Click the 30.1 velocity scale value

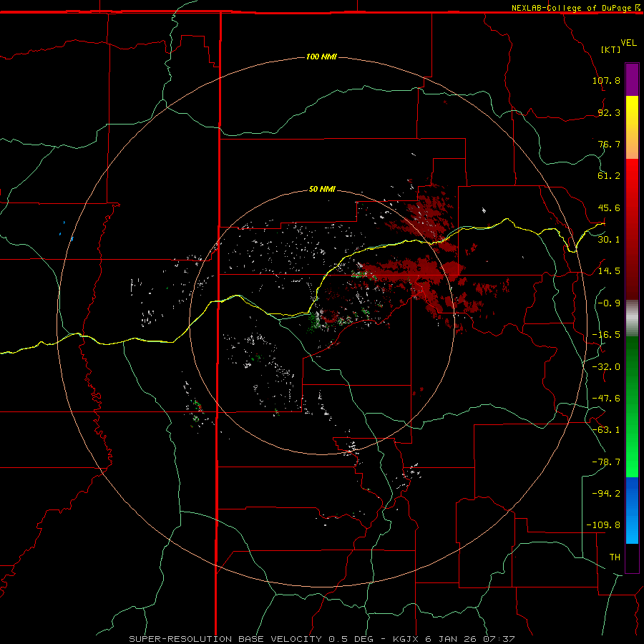(x=609, y=239)
